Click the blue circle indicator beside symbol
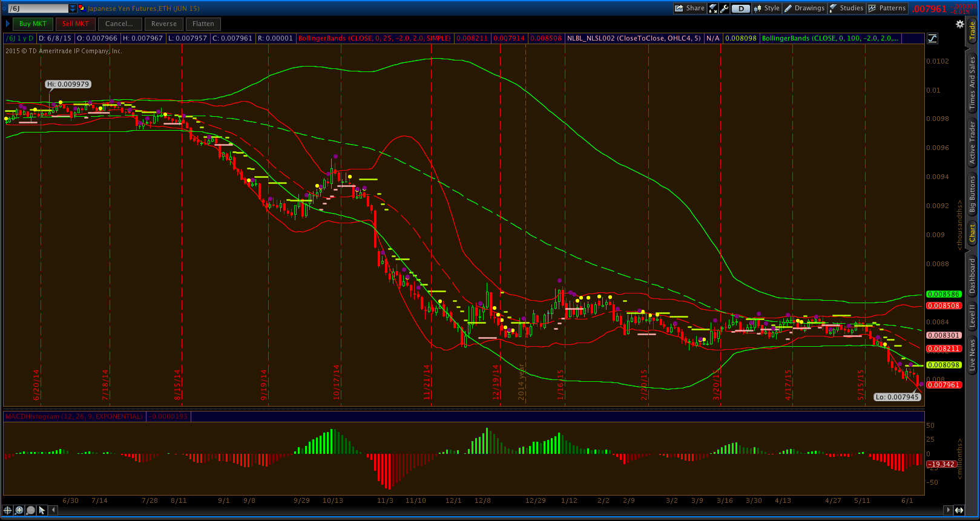This screenshot has height=521, width=980. [4, 8]
